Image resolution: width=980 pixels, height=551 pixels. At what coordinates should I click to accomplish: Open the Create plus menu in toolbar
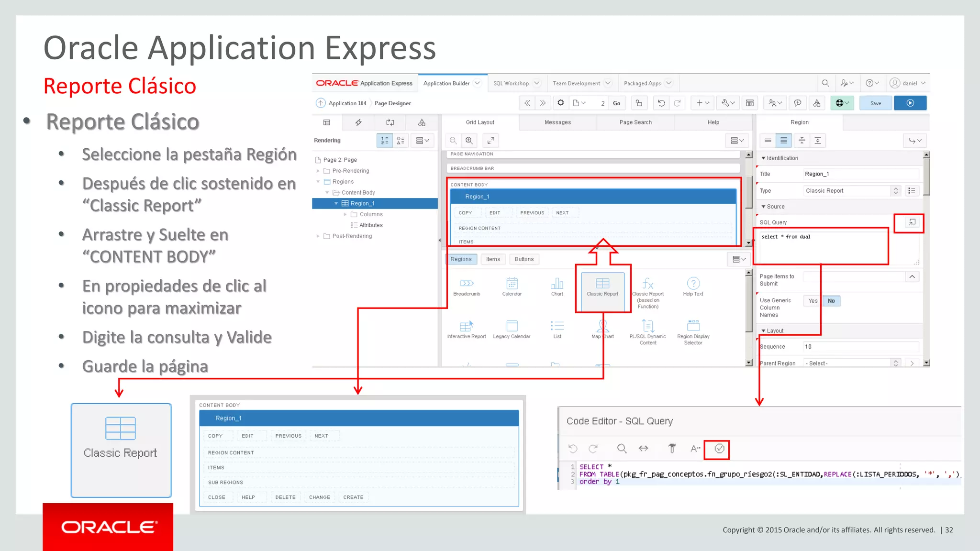pyautogui.click(x=702, y=103)
